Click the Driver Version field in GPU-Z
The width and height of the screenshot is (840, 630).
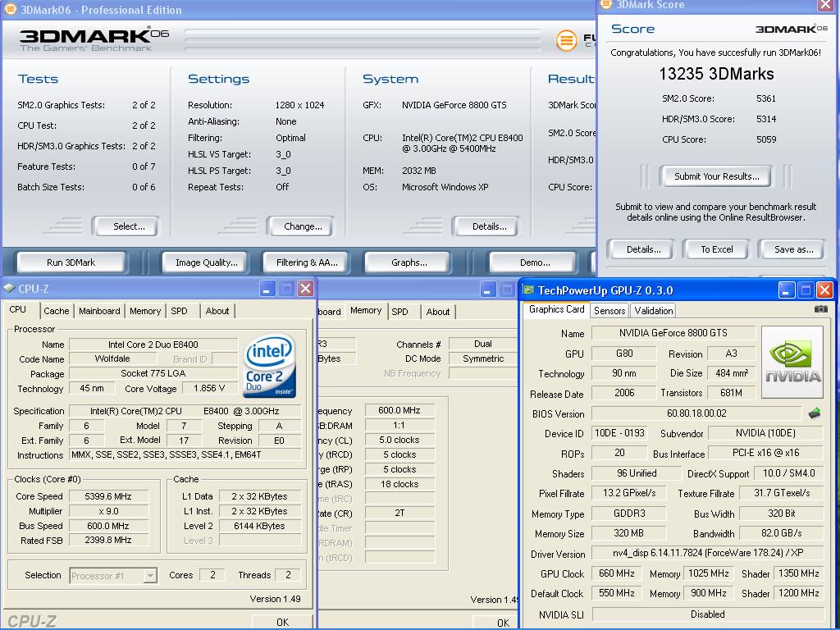708,553
